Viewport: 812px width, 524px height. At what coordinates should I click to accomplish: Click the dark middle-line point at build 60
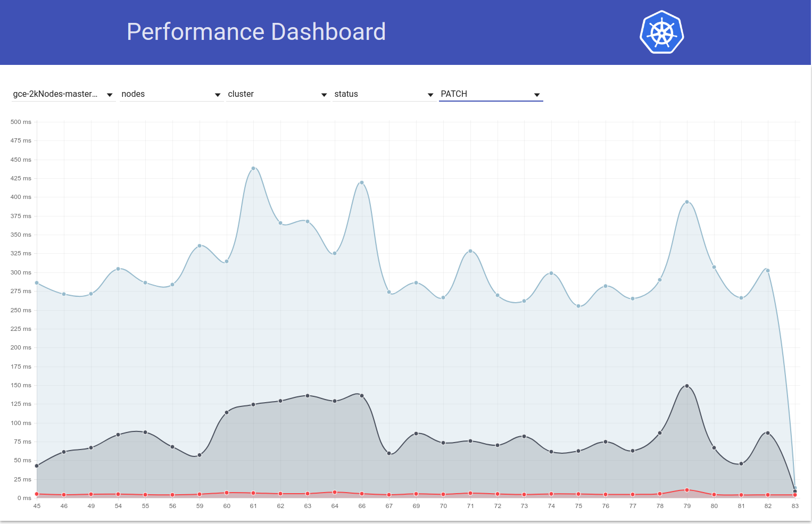[227, 412]
